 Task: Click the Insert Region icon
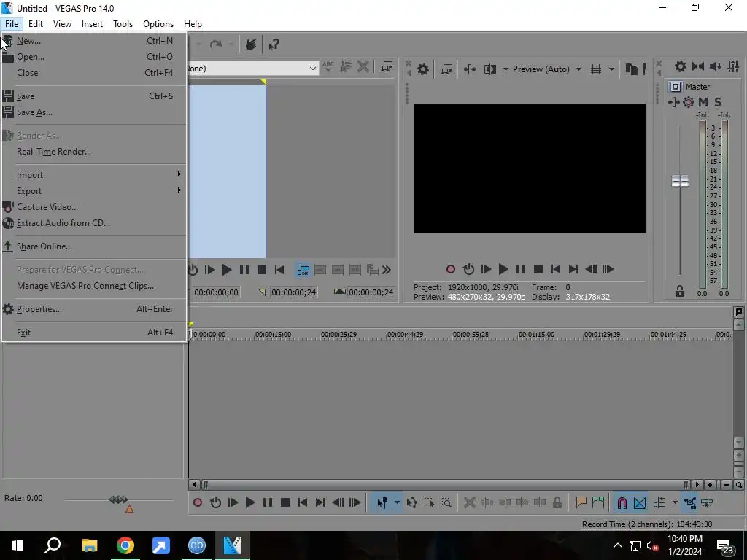click(x=598, y=502)
